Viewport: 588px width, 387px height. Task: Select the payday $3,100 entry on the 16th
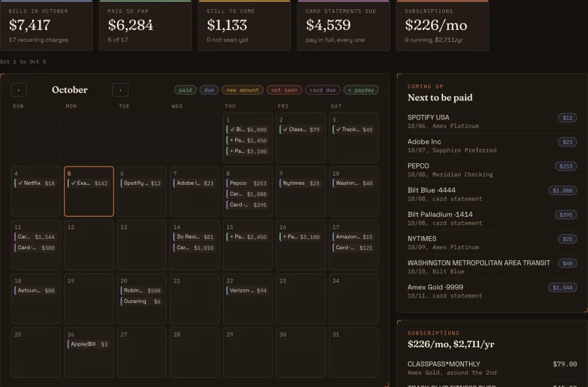301,237
